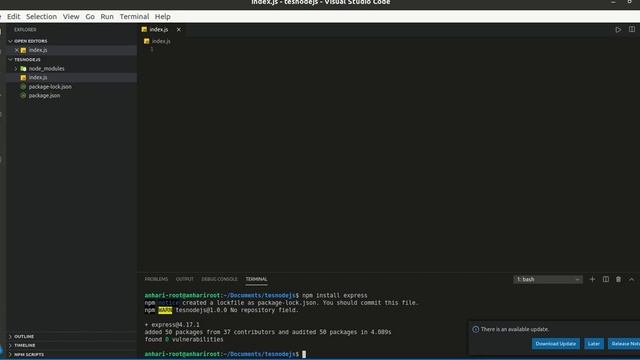640x360 pixels.
Task: Run the code with the play icon
Action: pos(618,30)
